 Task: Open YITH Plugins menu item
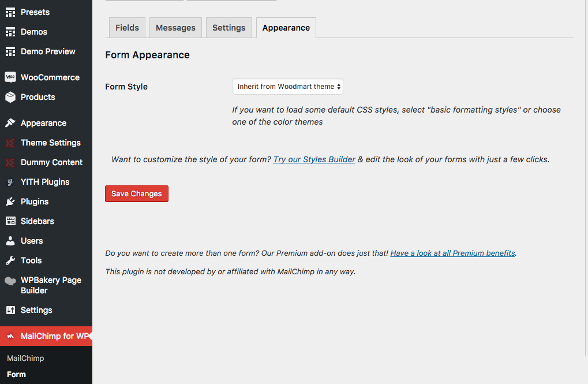[x=46, y=182]
